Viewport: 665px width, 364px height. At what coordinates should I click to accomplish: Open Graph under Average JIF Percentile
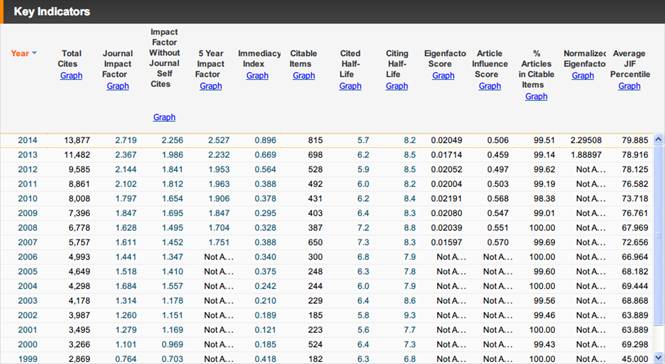tap(629, 86)
